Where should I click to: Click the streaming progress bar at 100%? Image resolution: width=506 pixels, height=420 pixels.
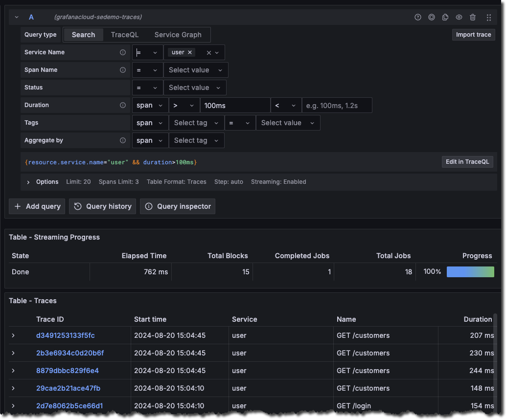pos(470,271)
